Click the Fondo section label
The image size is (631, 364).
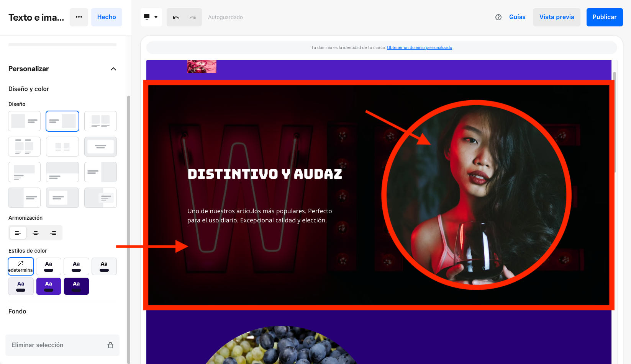17,312
